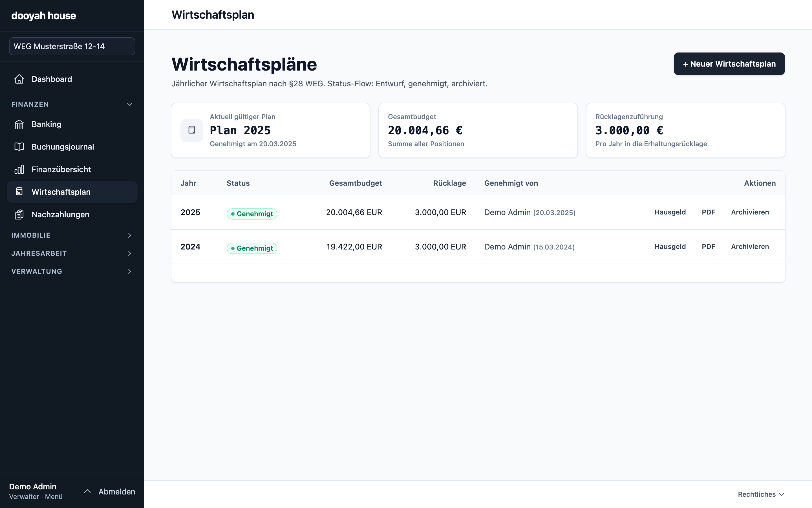812x508 pixels.
Task: Open the user menu caret near Demo Admin
Action: pos(87,491)
